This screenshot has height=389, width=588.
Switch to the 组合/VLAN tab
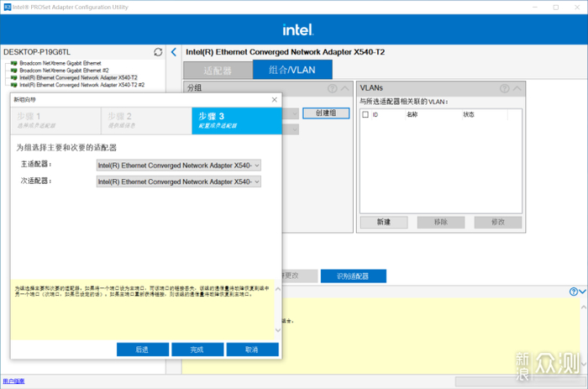pos(291,71)
